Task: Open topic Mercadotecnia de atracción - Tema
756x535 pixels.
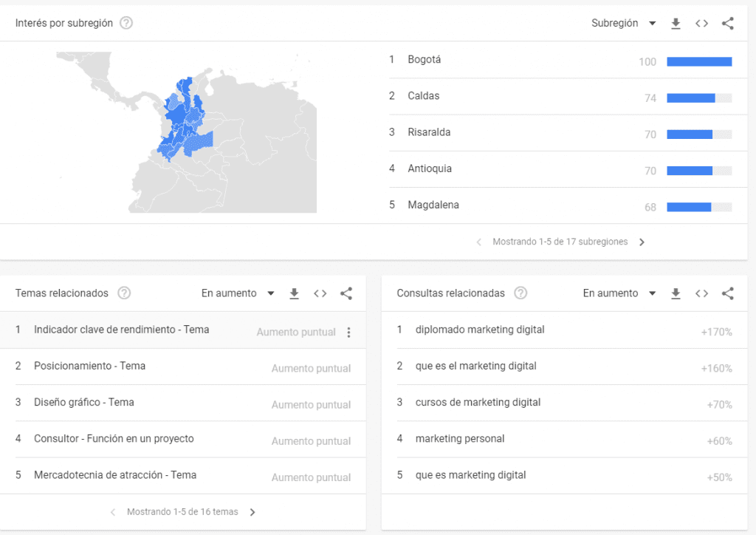Action: click(x=115, y=475)
